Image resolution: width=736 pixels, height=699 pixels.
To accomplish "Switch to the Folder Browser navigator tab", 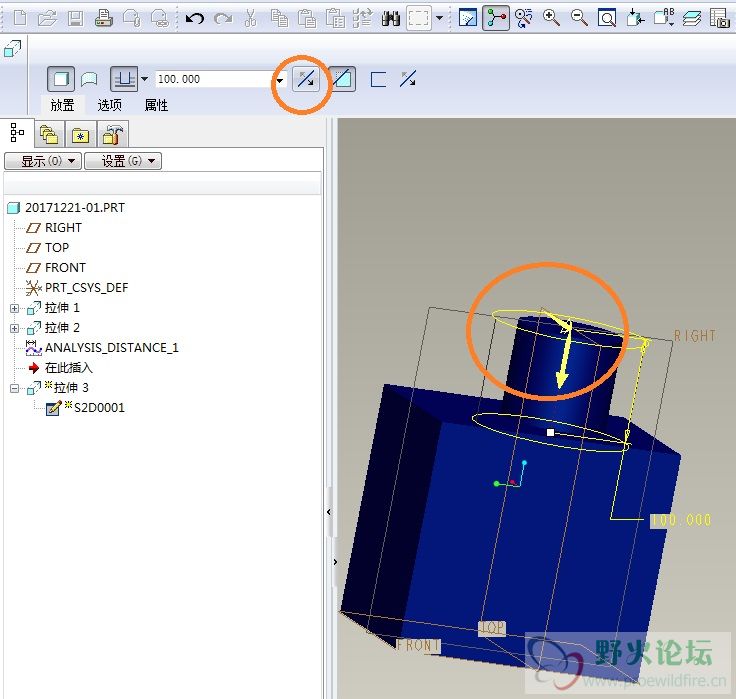I will [x=49, y=135].
